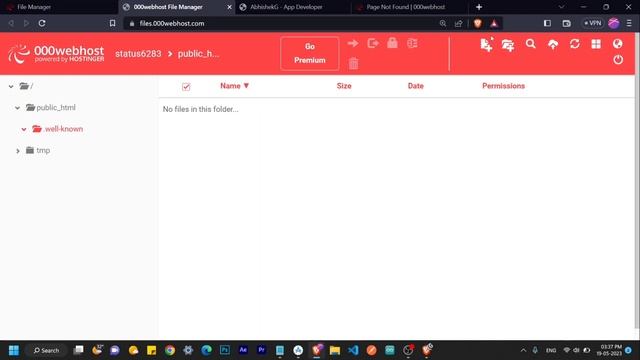Click the taskbar clock and date

coord(609,350)
